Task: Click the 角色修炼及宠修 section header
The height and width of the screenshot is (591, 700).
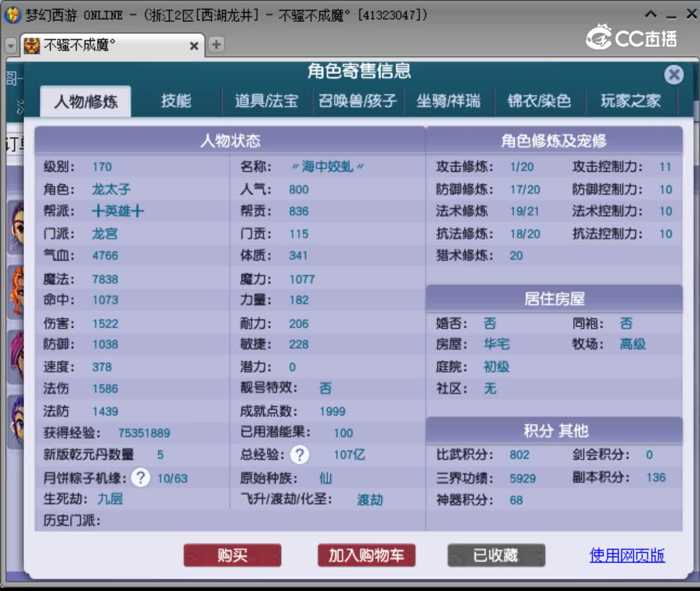Action: tap(554, 141)
